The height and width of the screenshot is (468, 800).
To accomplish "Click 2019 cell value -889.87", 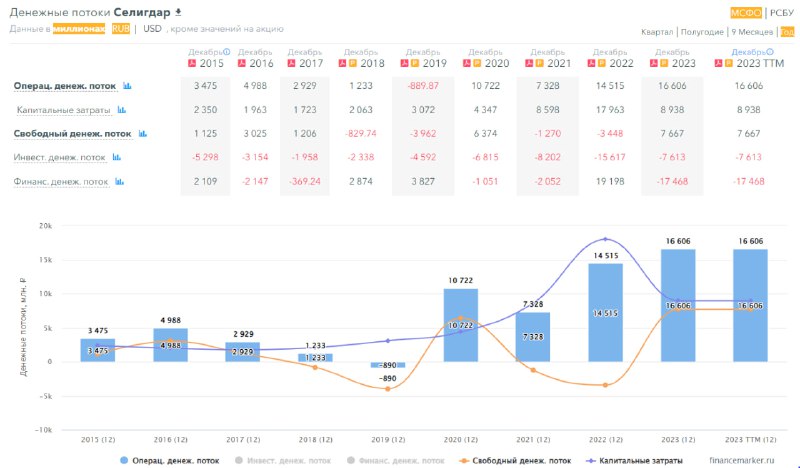I will pos(423,86).
